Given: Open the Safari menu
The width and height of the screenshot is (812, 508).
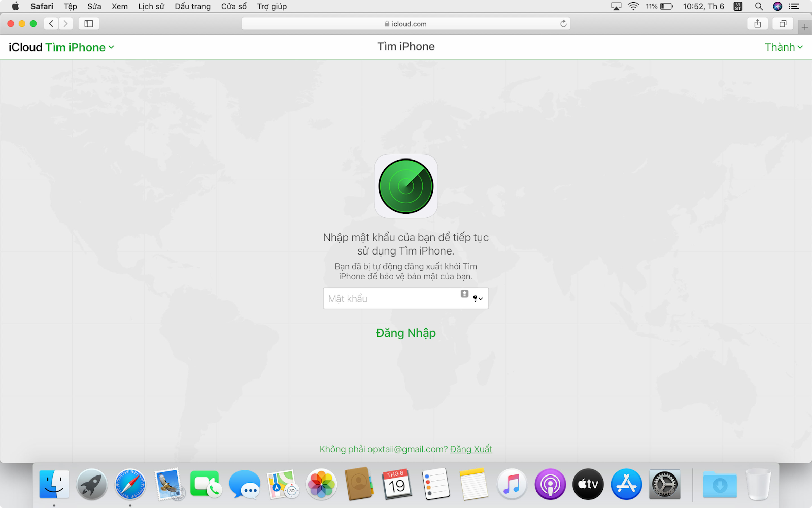Looking at the screenshot, I should [42, 6].
